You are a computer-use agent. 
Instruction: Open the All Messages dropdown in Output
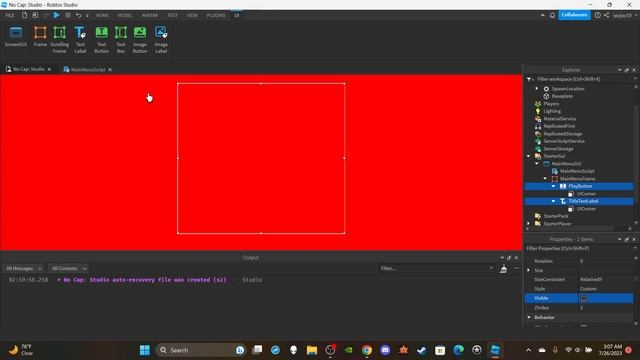click(x=23, y=269)
